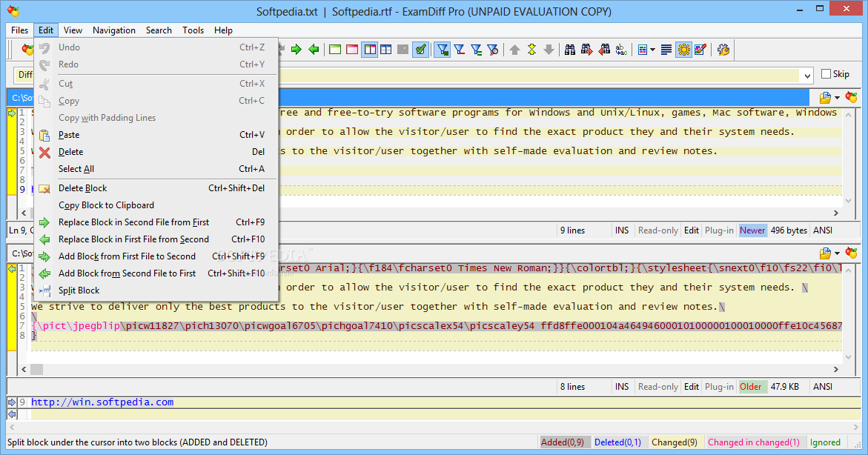Open the Files menu
The image size is (868, 455).
[19, 30]
